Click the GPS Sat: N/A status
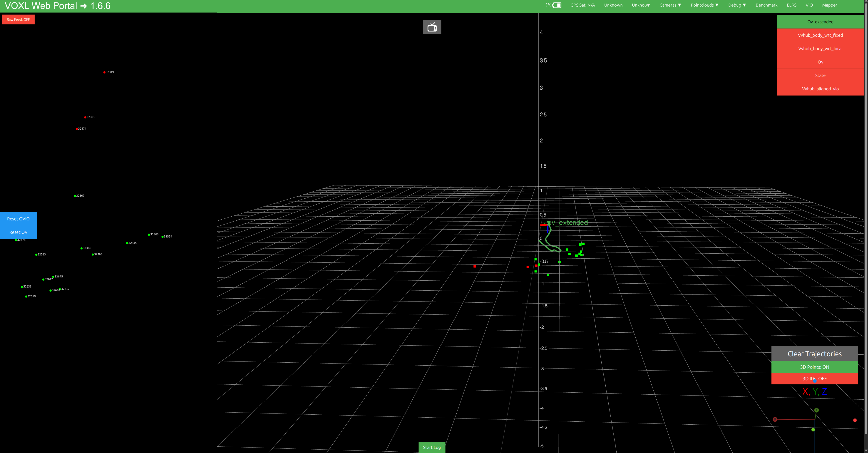Viewport: 868px width, 453px height. [x=583, y=5]
